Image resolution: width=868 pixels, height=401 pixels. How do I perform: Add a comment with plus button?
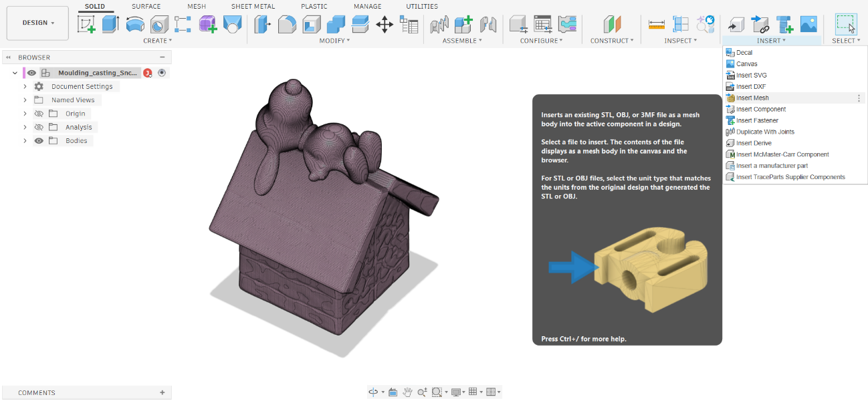pyautogui.click(x=162, y=392)
